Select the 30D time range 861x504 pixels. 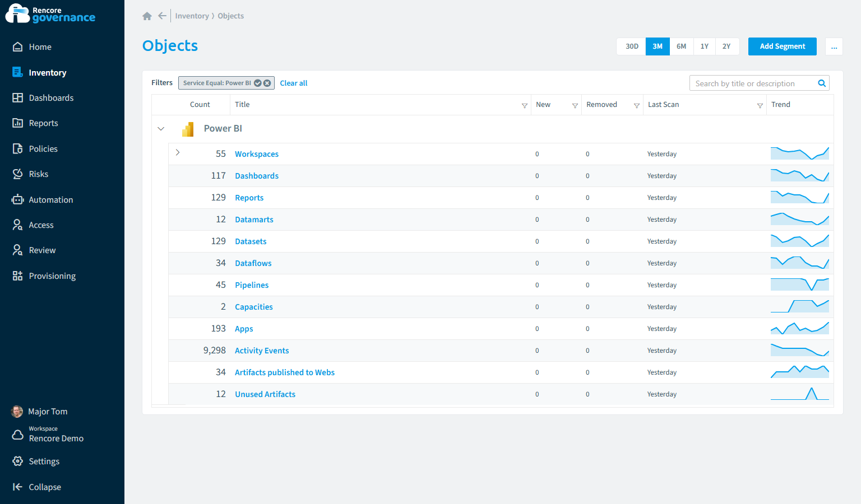click(632, 46)
